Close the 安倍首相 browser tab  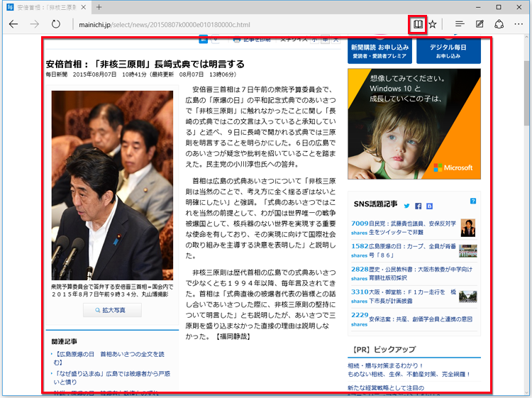click(x=84, y=6)
